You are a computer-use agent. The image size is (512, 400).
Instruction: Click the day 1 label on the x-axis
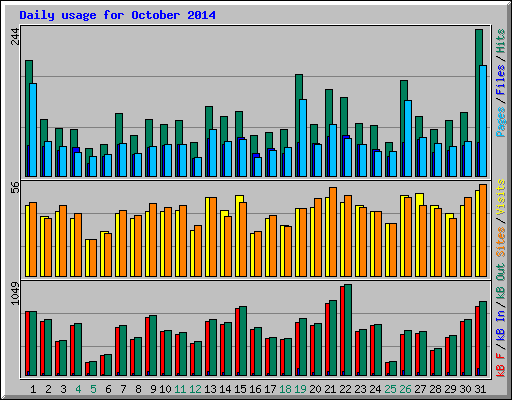pyautogui.click(x=33, y=389)
